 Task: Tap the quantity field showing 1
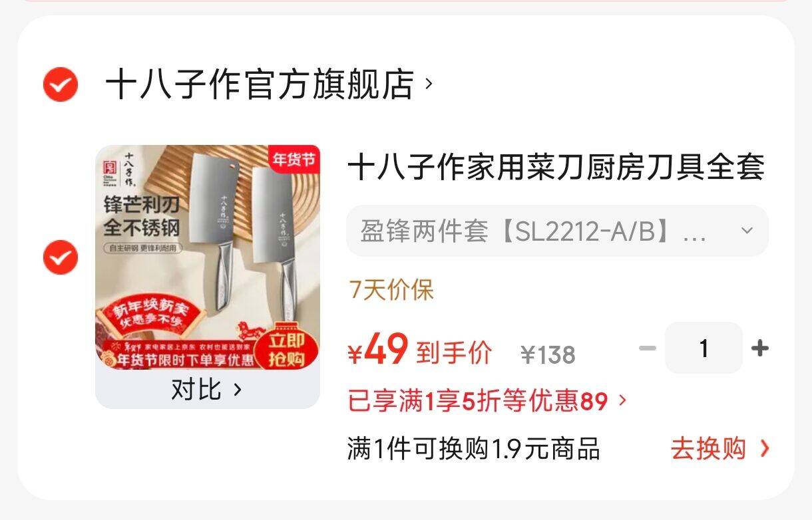pos(704,348)
